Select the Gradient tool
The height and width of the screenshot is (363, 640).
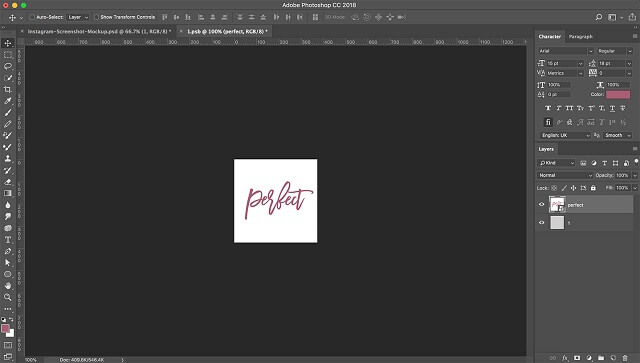tap(8, 193)
